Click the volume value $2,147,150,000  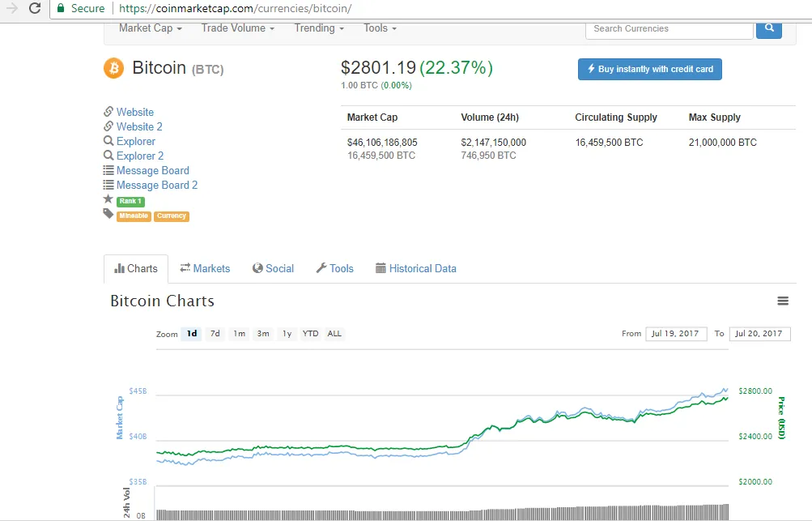click(494, 142)
